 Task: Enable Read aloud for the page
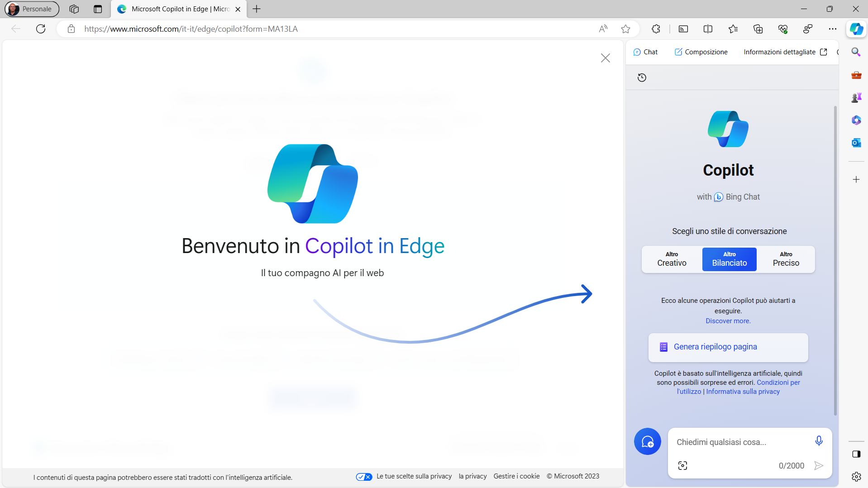603,29
